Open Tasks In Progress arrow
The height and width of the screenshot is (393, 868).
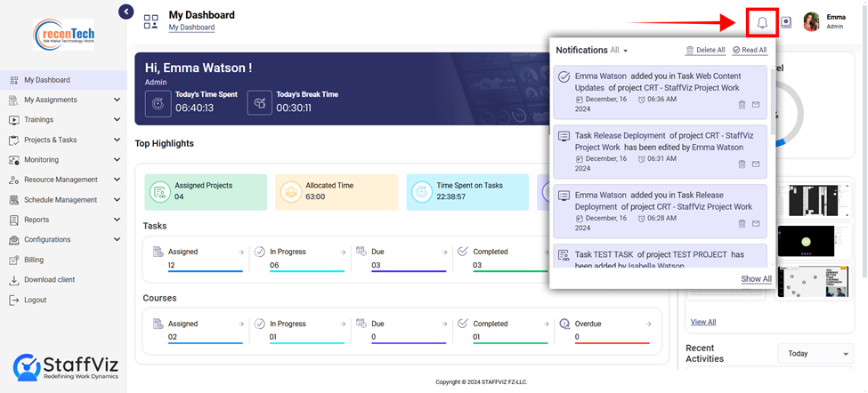(343, 252)
